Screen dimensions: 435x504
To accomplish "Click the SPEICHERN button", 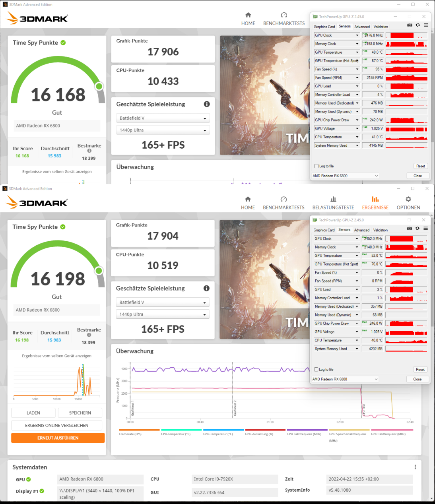I will pyautogui.click(x=80, y=413).
